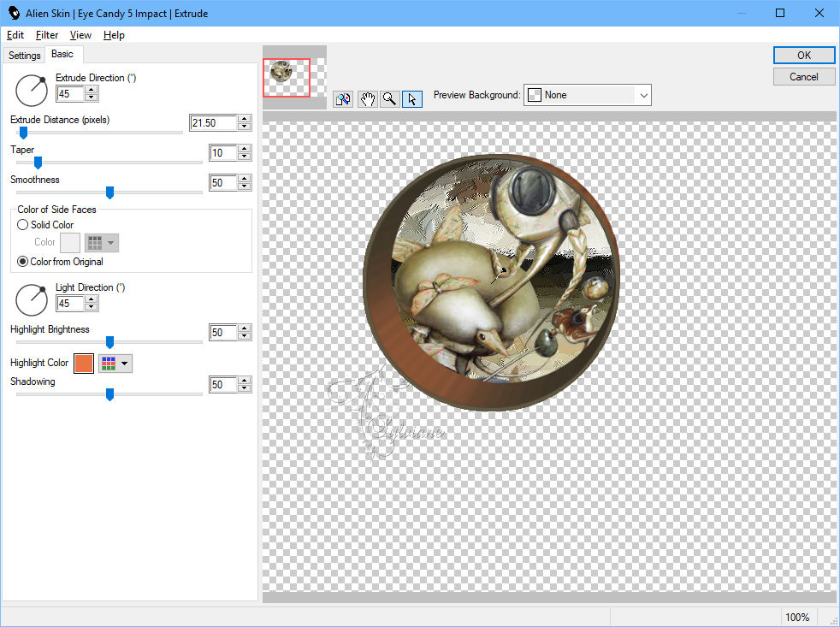Viewport: 840px width, 627px height.
Task: Decrease Highlight Brightness with down arrow
Action: [245, 336]
